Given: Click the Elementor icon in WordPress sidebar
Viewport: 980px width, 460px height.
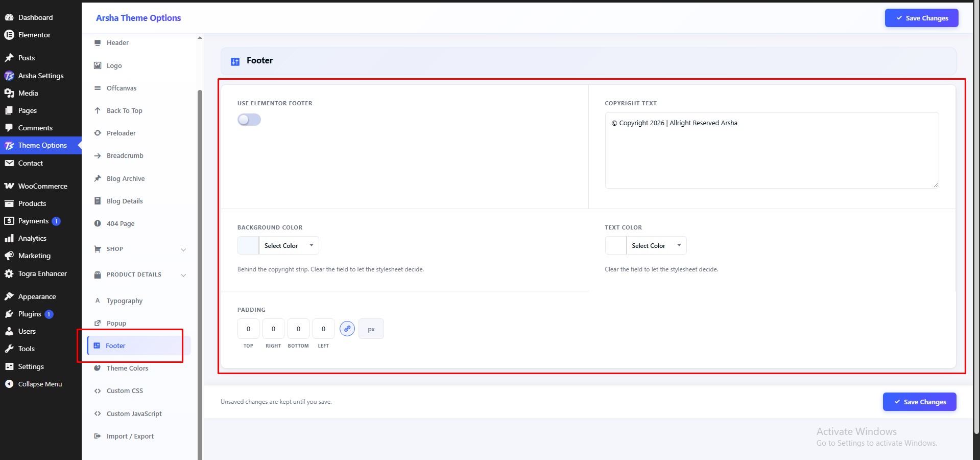Looking at the screenshot, I should coord(9,35).
